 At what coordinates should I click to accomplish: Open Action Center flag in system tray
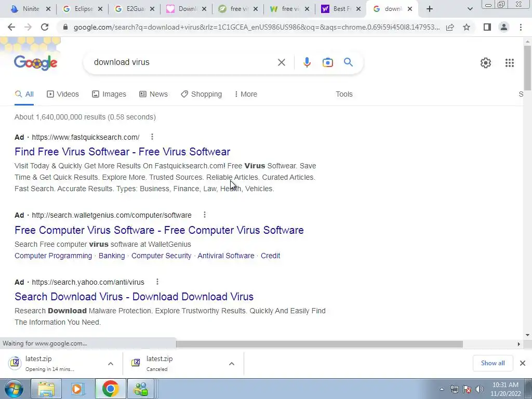click(x=467, y=389)
